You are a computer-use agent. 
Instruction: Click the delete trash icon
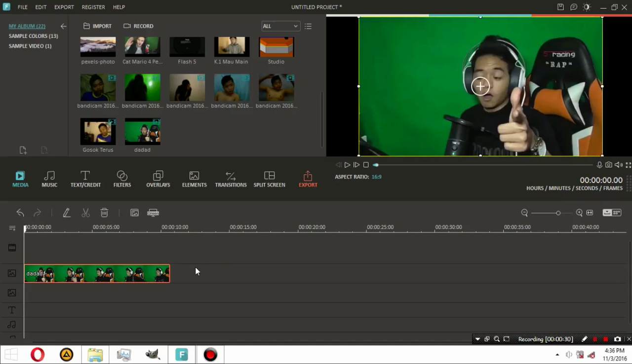tap(104, 213)
